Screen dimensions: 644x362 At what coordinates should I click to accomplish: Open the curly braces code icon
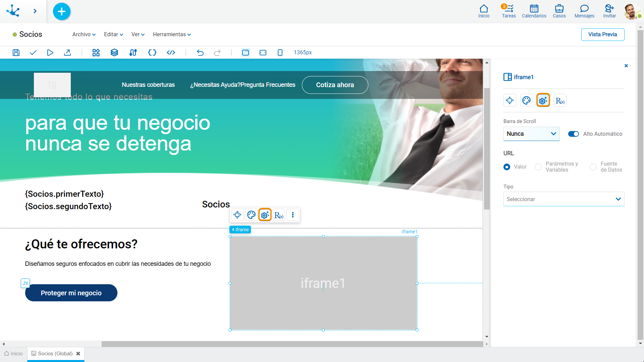[152, 53]
